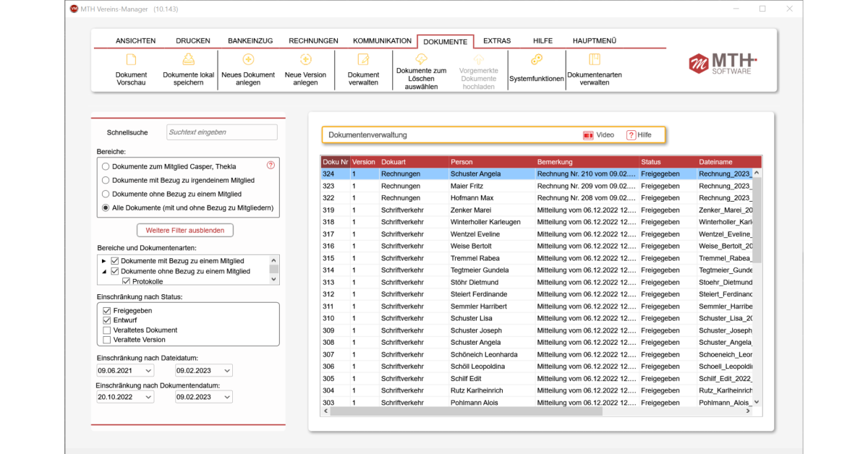Go to the HAUPTMENÜ tab
The width and height of the screenshot is (868, 454).
(595, 41)
